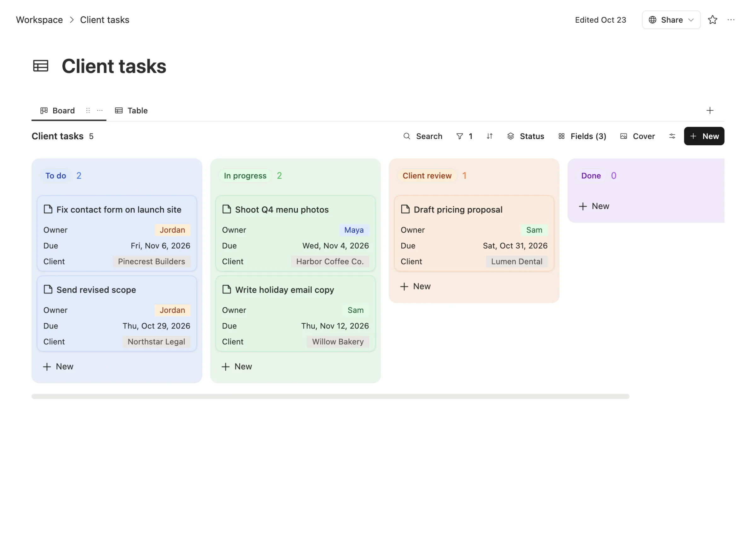Click the Fields grid icon
Image resolution: width=756 pixels, height=539 pixels.
pyautogui.click(x=561, y=136)
